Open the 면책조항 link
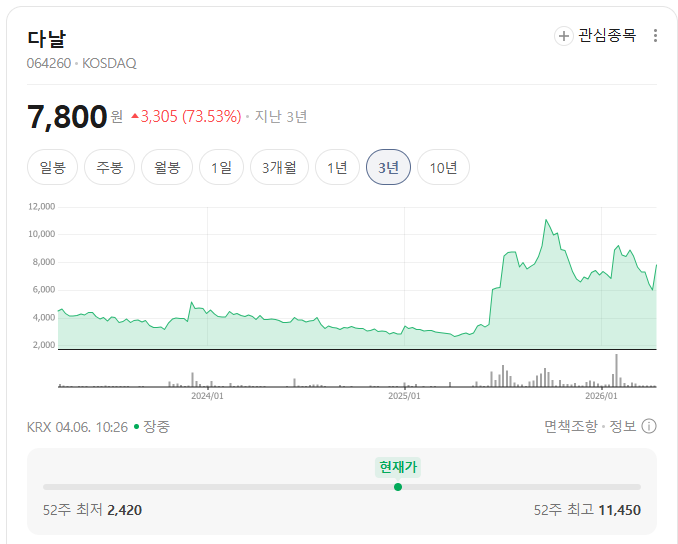The width and height of the screenshot is (678, 544). pos(570,427)
